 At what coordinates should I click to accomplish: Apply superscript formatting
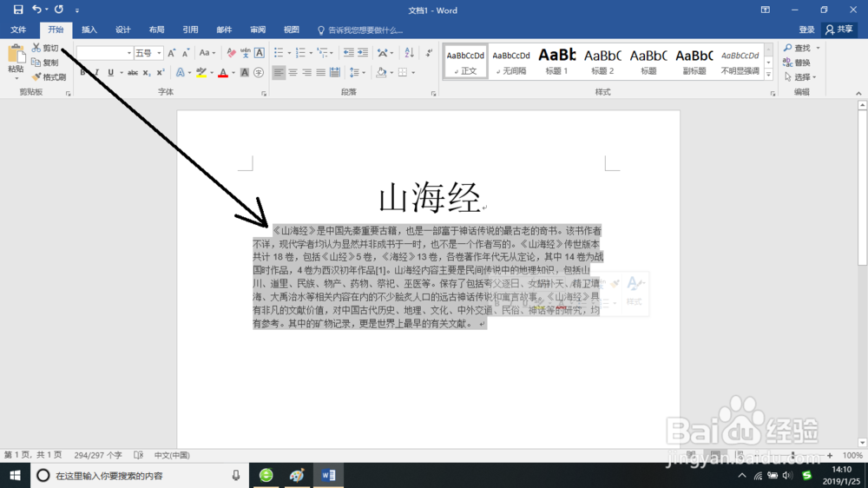coord(160,73)
